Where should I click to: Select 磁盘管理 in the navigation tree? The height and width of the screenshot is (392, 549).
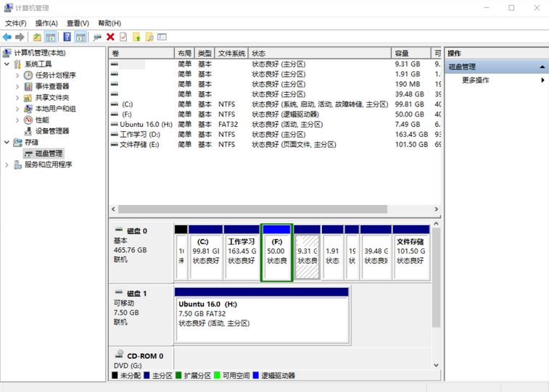[x=49, y=154]
